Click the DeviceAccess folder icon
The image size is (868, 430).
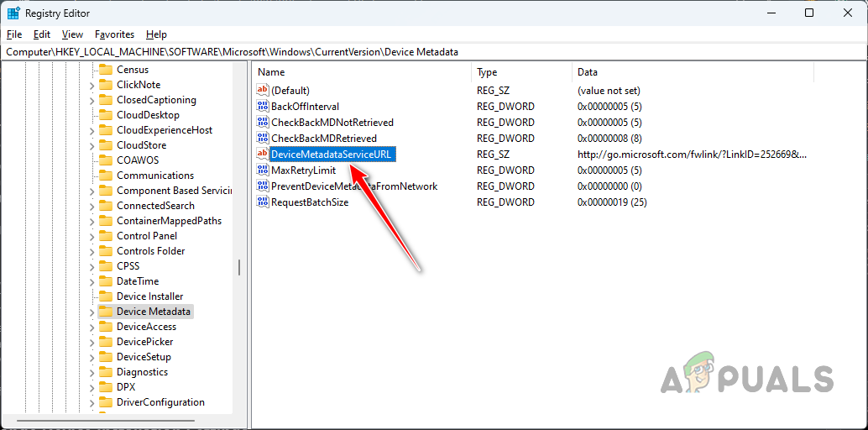pyautogui.click(x=106, y=327)
